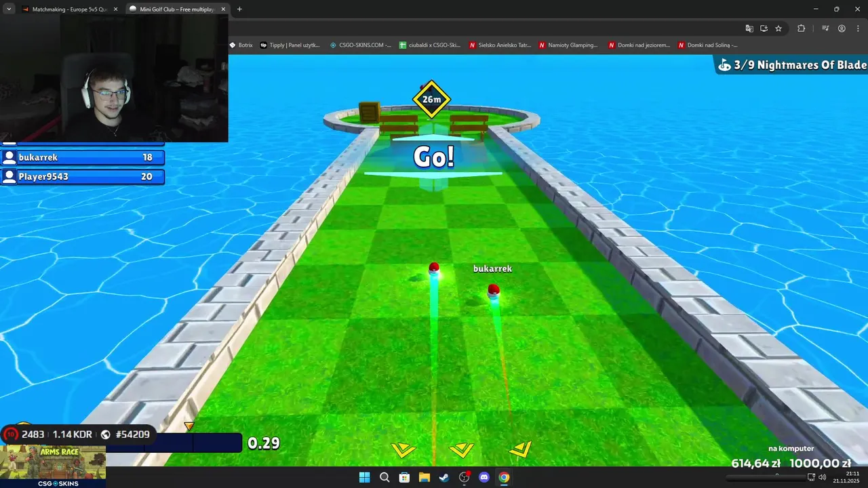Select bukarrek row in the scoreboard
Screen dimensions: 868x488
(82, 157)
